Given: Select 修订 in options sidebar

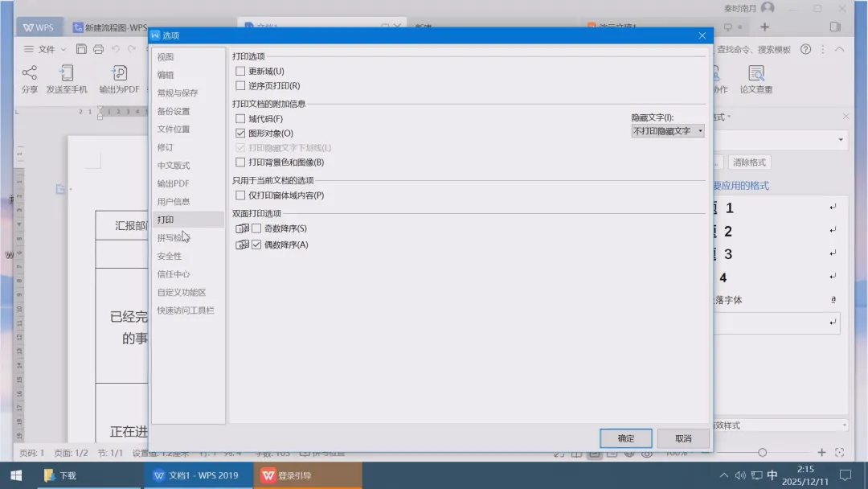Looking at the screenshot, I should [188, 147].
